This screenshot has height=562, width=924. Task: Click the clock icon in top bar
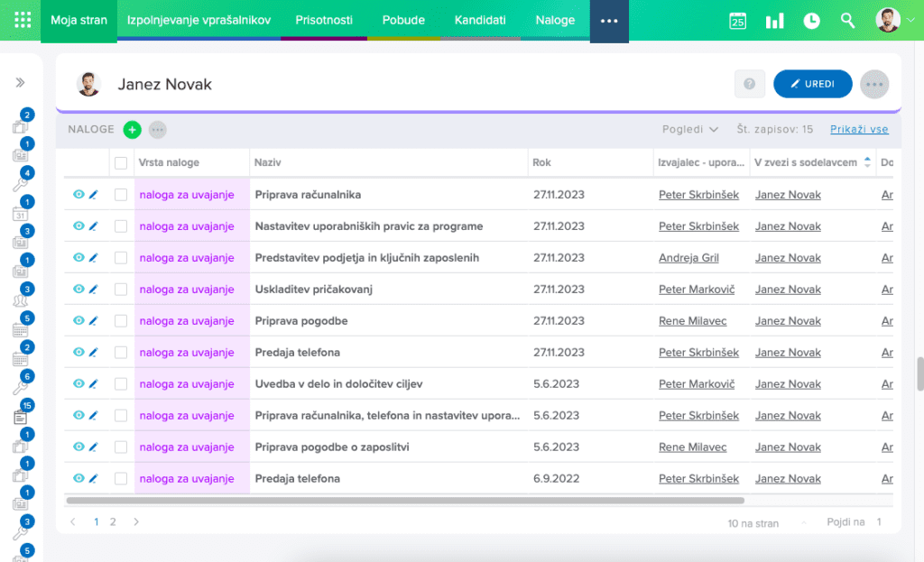click(x=811, y=21)
